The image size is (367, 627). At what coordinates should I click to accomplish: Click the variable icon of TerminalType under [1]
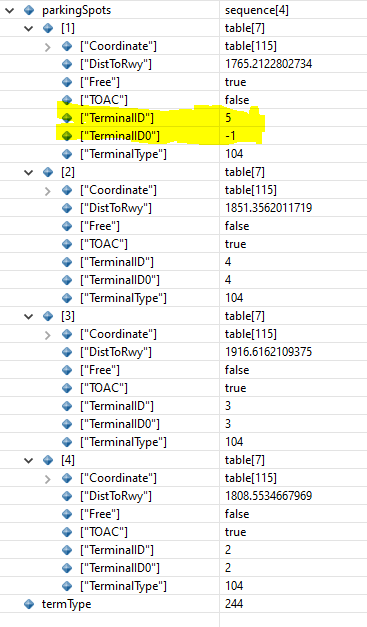(67, 154)
